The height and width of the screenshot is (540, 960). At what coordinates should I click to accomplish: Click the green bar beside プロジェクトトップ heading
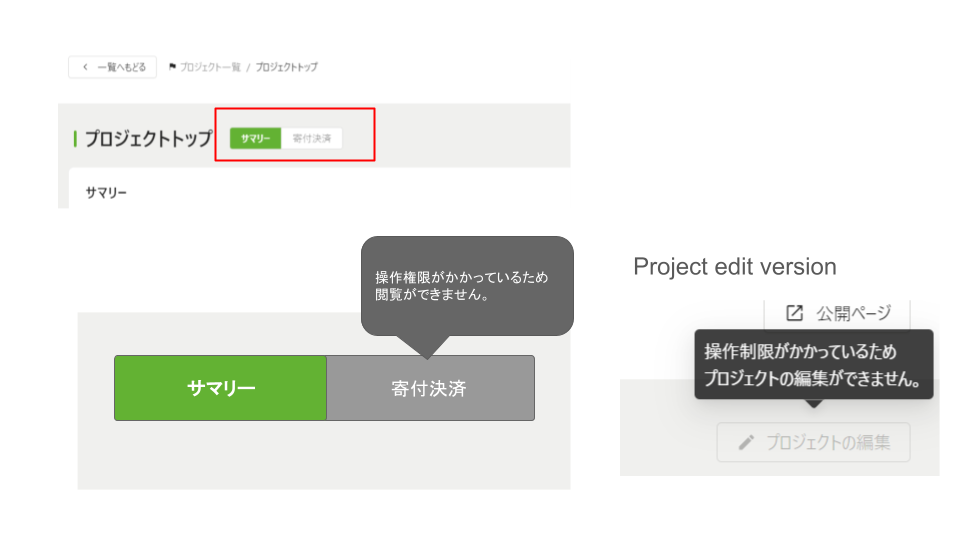[x=75, y=138]
